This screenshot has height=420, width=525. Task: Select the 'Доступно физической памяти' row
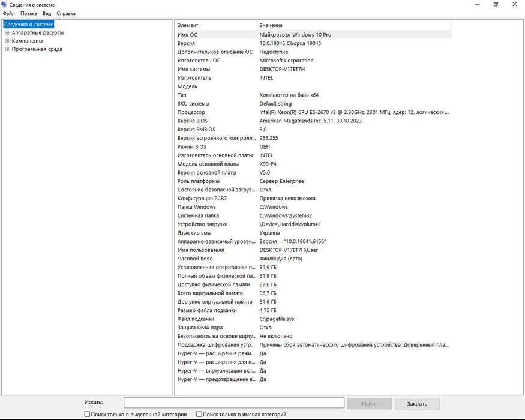[314, 284]
